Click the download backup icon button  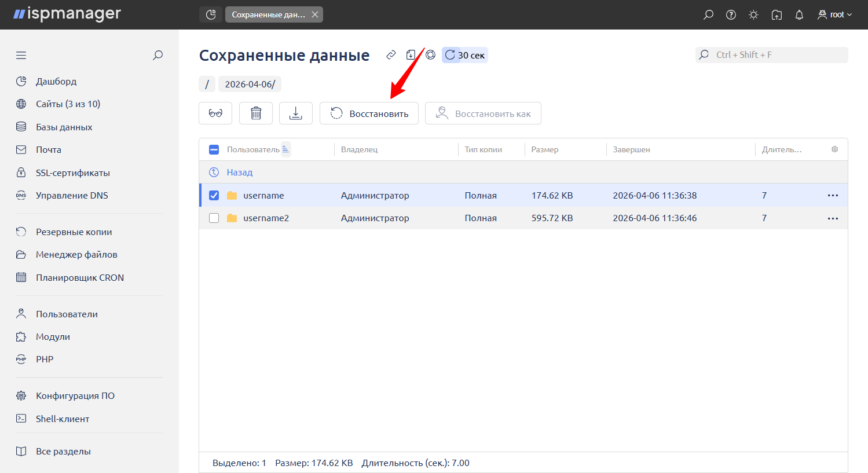[x=296, y=113]
